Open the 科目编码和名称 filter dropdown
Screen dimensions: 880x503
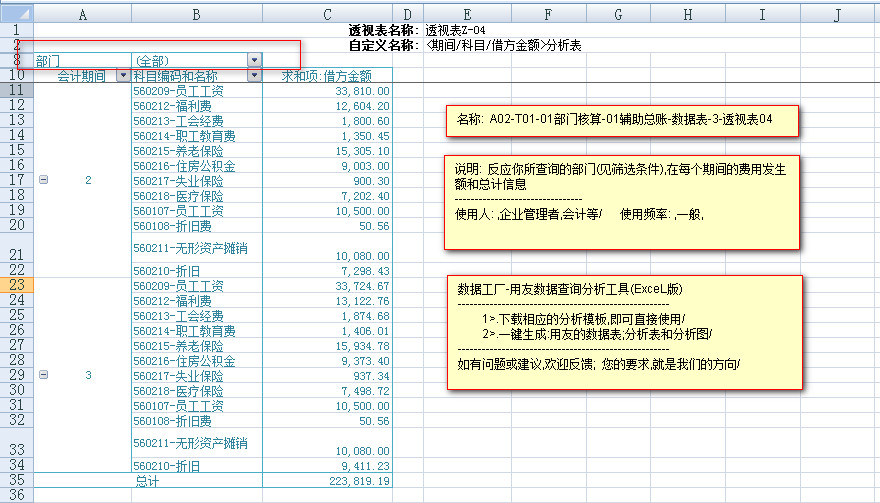pos(254,76)
